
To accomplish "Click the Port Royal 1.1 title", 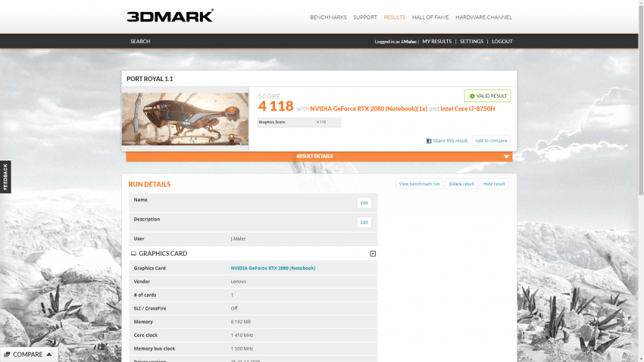I will click(149, 79).
